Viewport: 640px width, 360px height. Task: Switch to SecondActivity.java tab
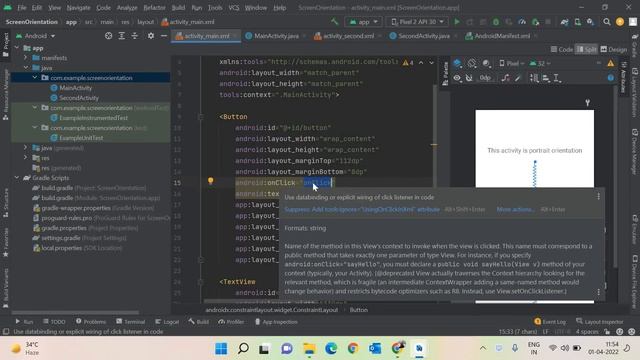pyautogui.click(x=424, y=36)
